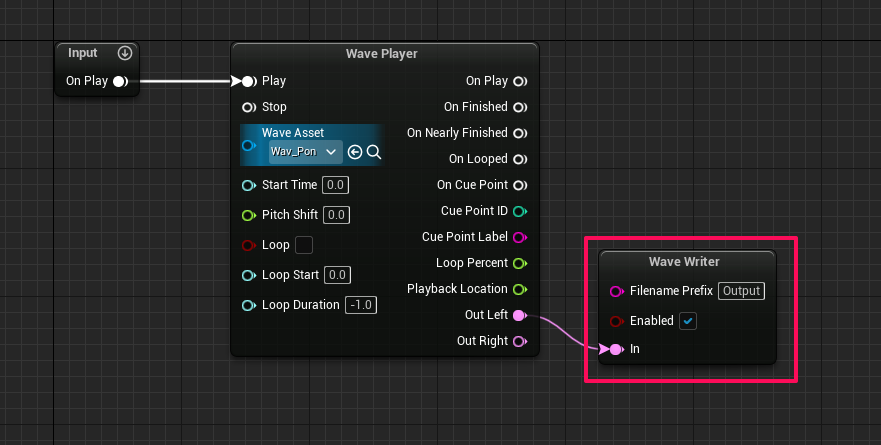881x445 pixels.
Task: Click the Cue Point ID output pin
Action: 520,211
